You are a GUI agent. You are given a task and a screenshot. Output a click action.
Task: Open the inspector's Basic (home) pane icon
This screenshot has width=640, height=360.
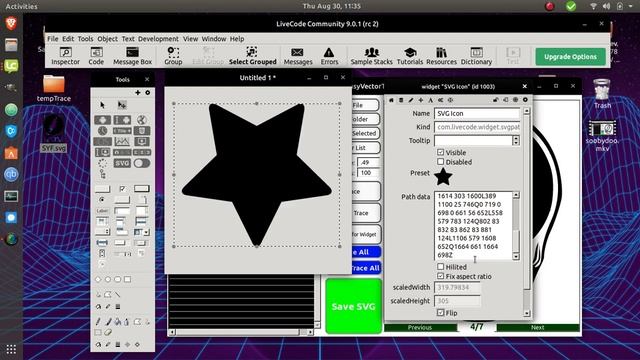[391, 100]
